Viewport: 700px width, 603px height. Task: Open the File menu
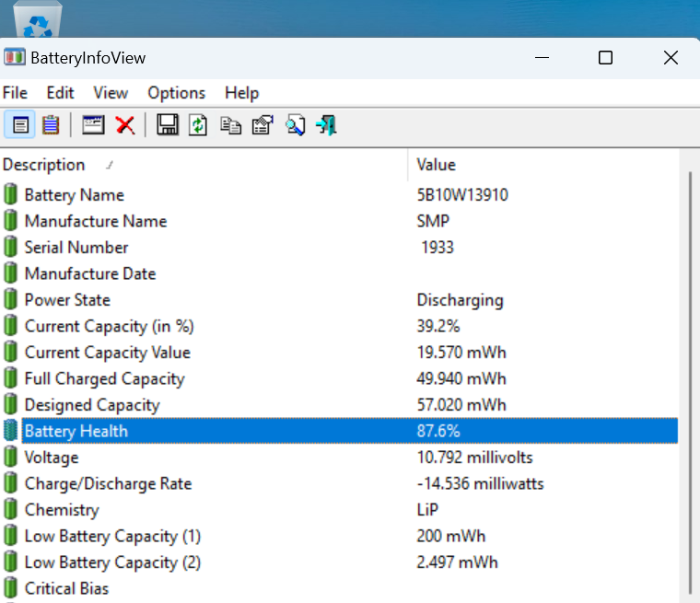[15, 93]
